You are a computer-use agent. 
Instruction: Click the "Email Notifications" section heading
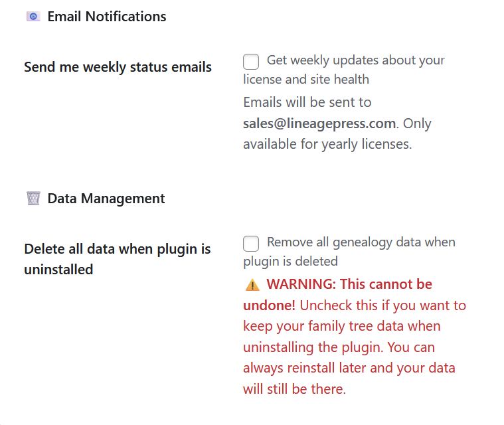[107, 17]
